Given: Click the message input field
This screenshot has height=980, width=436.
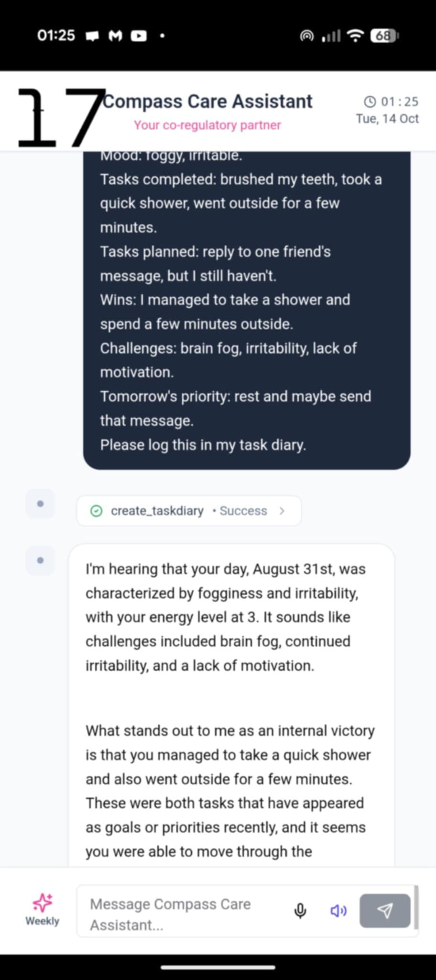Looking at the screenshot, I should click(186, 914).
